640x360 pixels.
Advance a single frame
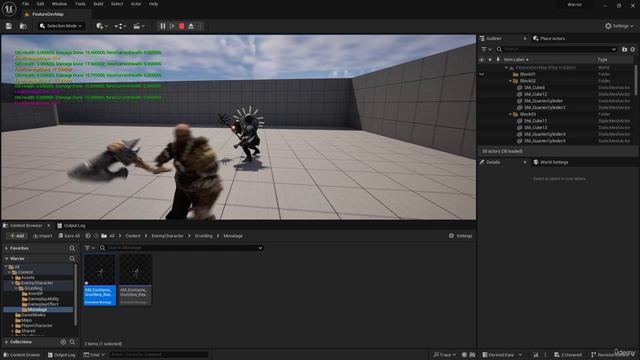[x=172, y=26]
